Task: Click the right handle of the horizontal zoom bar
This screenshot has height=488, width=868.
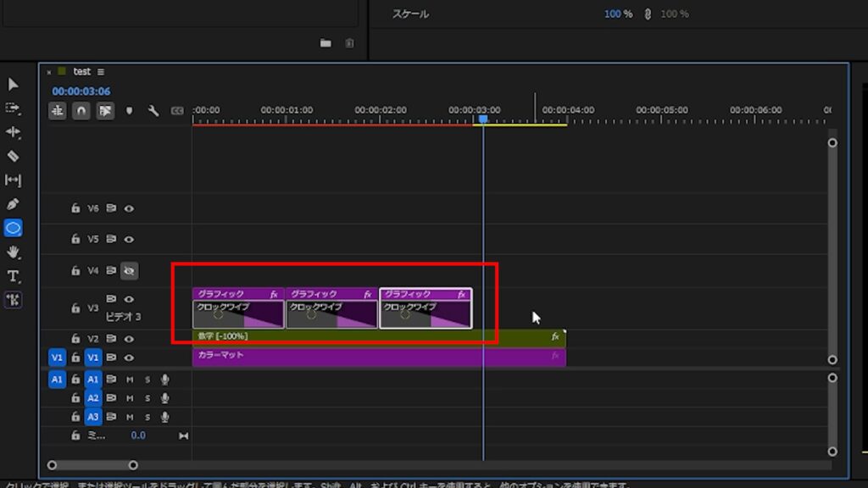Action: pos(133,465)
